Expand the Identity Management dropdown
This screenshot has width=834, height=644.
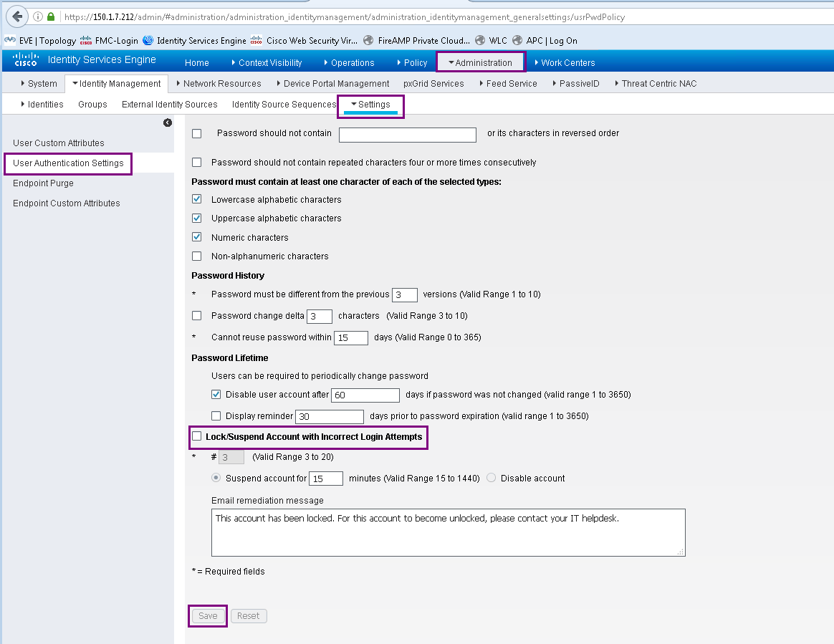[x=115, y=83]
